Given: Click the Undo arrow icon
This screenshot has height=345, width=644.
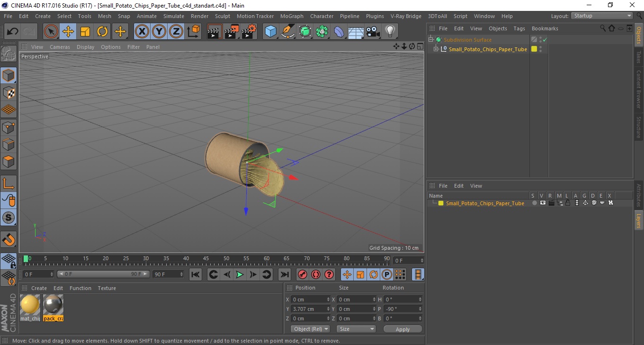Looking at the screenshot, I should (13, 32).
